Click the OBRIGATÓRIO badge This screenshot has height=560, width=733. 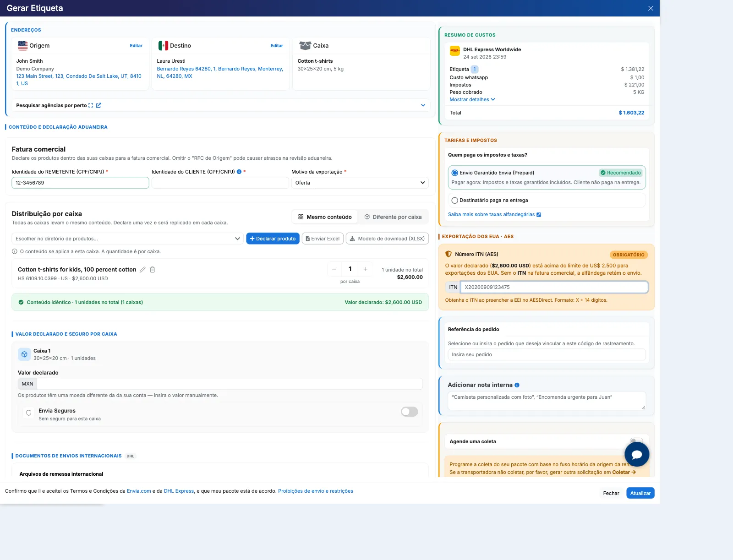click(629, 255)
